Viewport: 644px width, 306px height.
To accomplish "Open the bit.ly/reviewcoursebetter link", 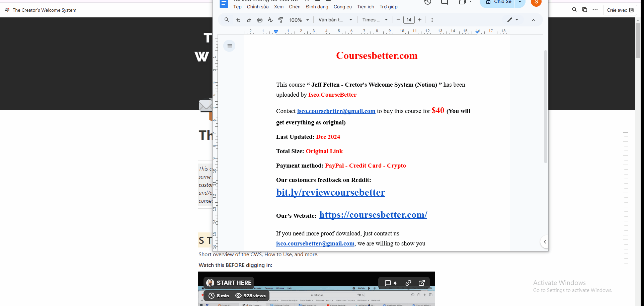I will pos(330,193).
